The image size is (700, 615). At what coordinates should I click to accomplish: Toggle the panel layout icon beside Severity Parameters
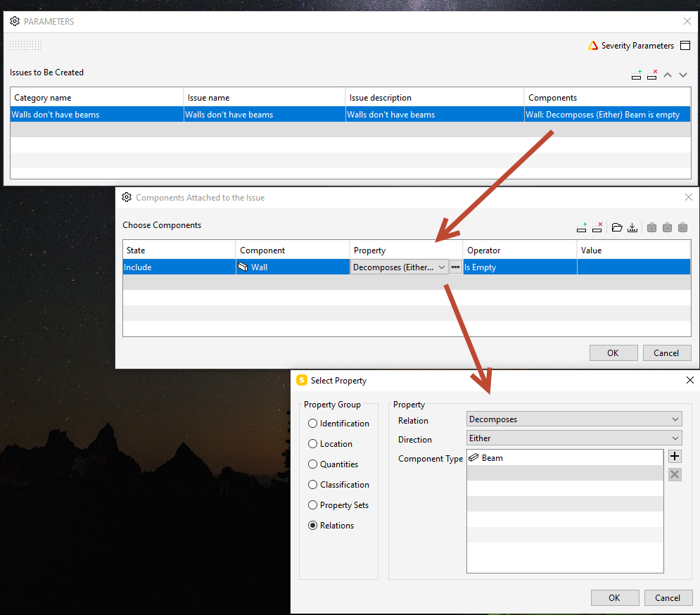(x=685, y=46)
